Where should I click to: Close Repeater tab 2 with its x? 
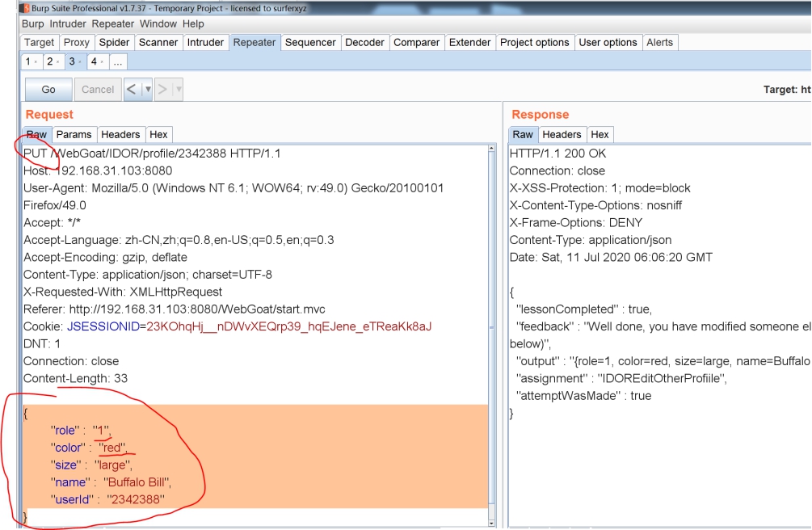57,62
